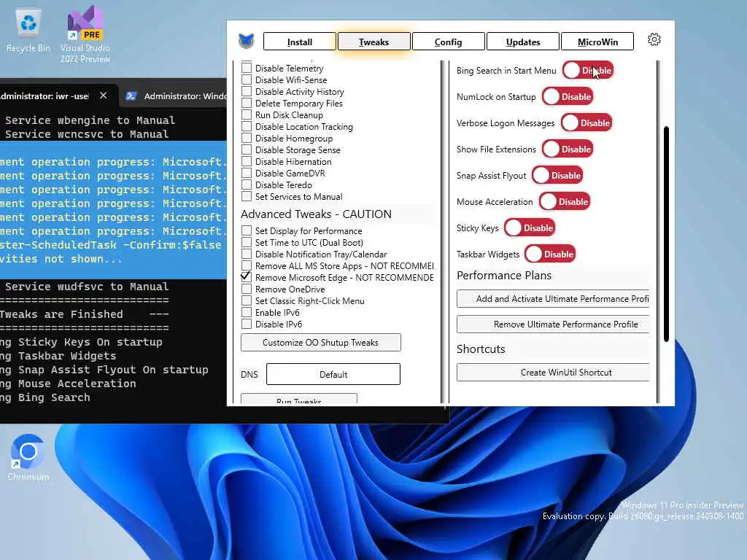Check Disable IPv6
Image resolution: width=747 pixels, height=560 pixels.
tap(247, 324)
